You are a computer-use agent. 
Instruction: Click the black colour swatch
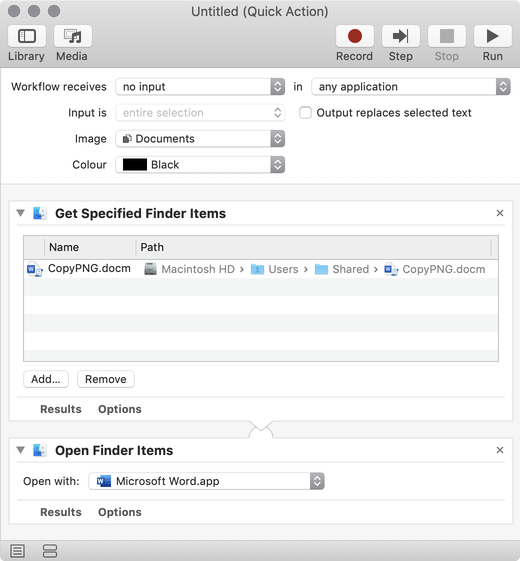pos(135,165)
